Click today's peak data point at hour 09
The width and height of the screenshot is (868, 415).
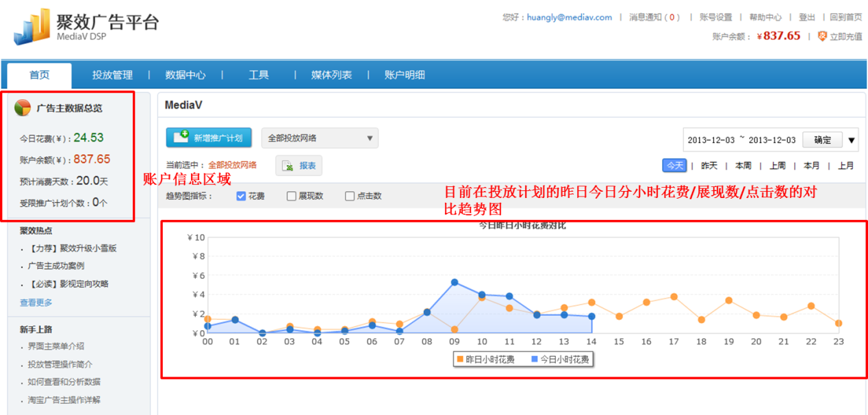tap(455, 282)
